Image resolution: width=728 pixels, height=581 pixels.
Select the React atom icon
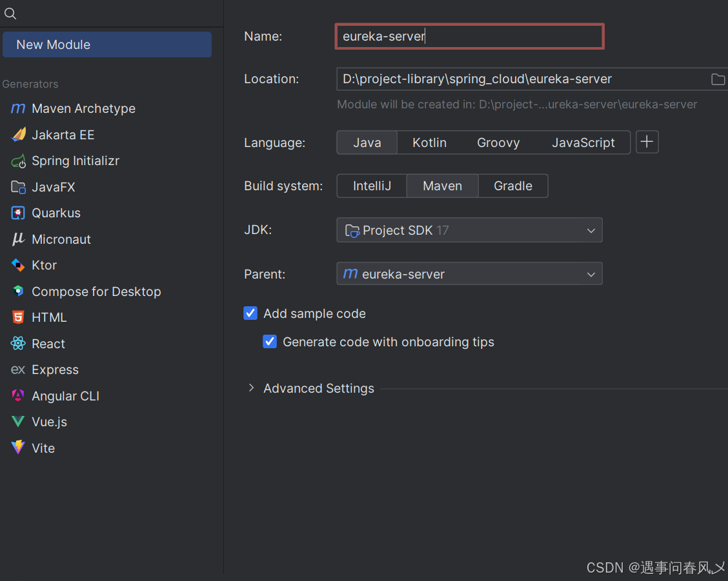(18, 344)
